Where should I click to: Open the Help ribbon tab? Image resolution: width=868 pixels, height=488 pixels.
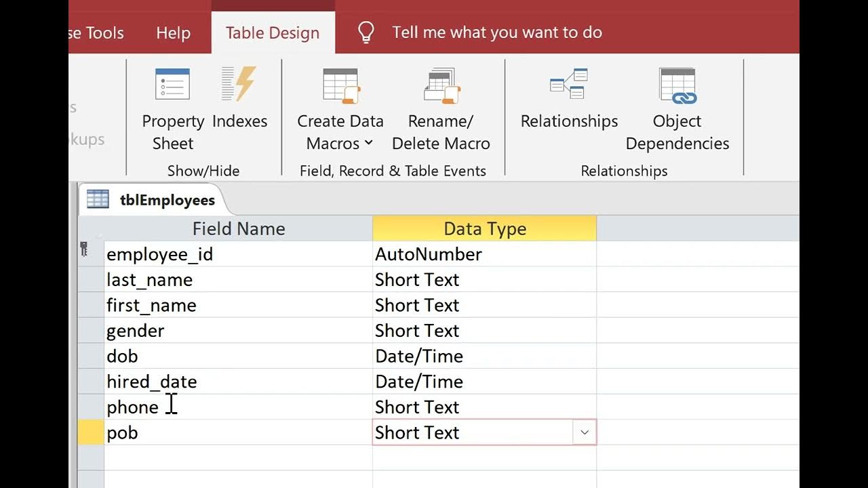click(x=173, y=33)
